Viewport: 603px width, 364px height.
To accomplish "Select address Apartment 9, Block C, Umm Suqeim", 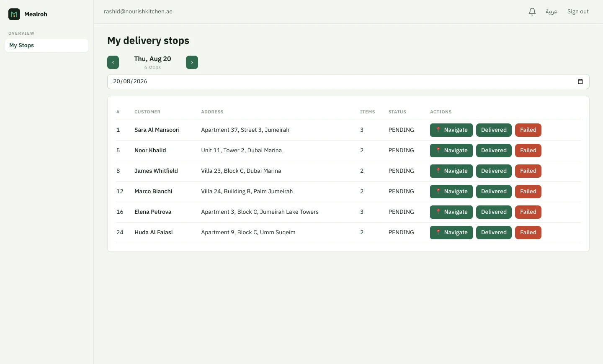I will pos(248,233).
